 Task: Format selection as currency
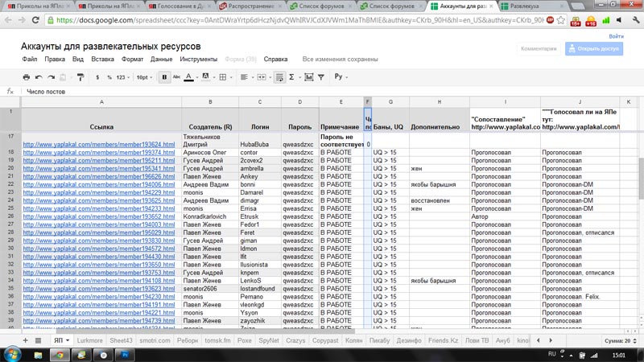[97, 77]
